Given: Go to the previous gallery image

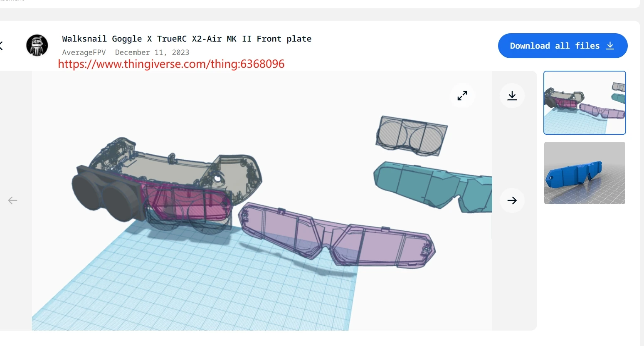Looking at the screenshot, I should (12, 200).
